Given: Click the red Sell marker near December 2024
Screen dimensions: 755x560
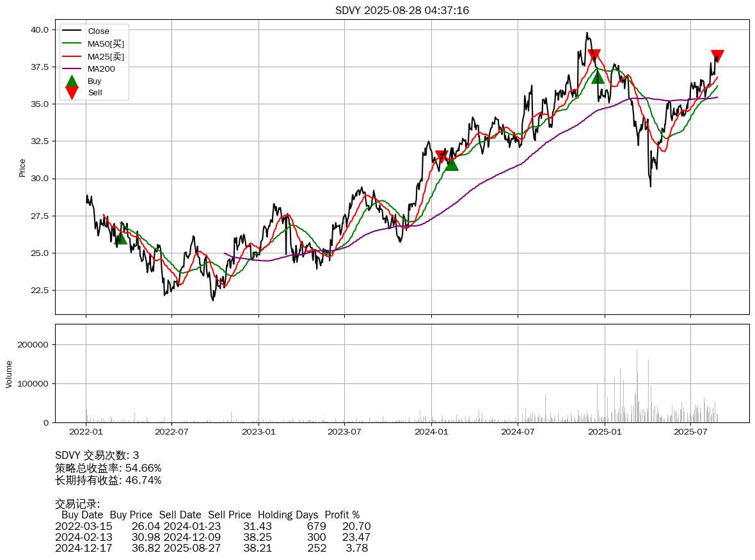Looking at the screenshot, I should tap(594, 56).
